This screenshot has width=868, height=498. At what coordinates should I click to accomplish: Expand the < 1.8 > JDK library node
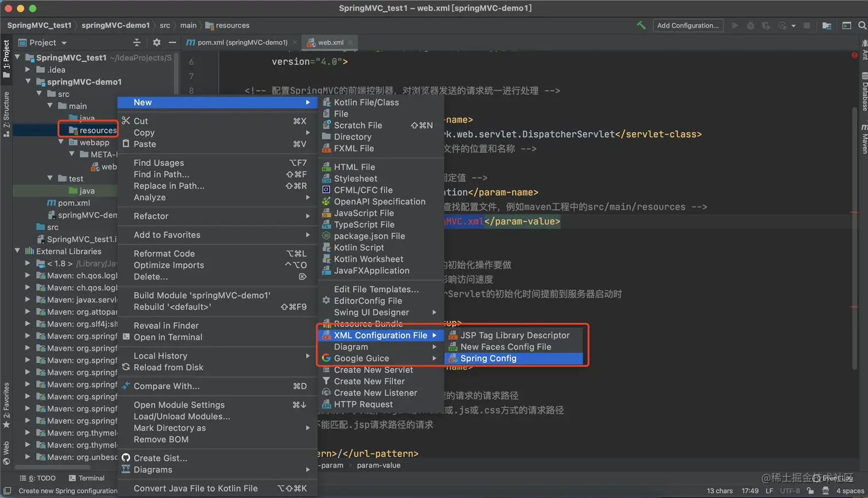[28, 263]
